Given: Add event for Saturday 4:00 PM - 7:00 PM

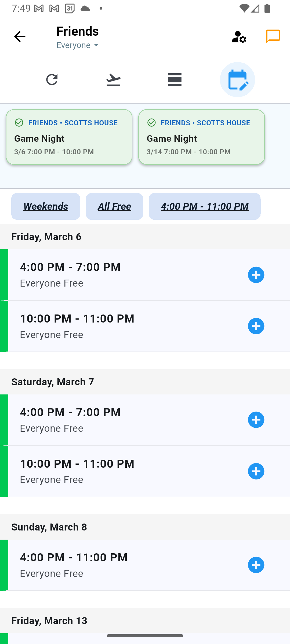Looking at the screenshot, I should pyautogui.click(x=256, y=420).
